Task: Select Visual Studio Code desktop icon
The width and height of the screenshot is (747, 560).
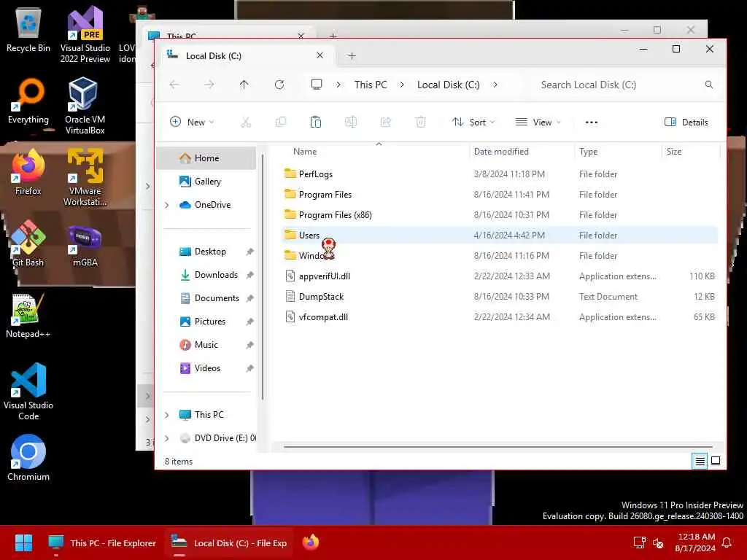Action: click(x=28, y=392)
